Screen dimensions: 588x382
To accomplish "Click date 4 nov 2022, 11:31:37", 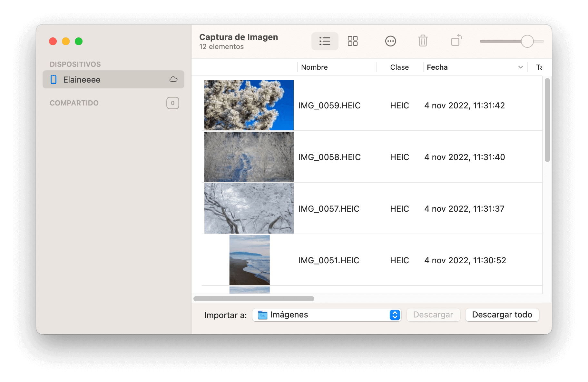I will click(464, 209).
